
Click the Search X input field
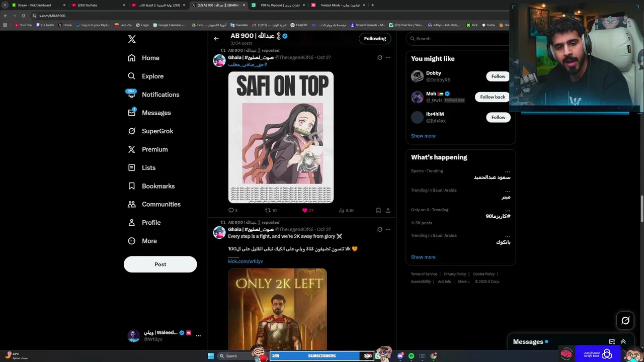(458, 39)
